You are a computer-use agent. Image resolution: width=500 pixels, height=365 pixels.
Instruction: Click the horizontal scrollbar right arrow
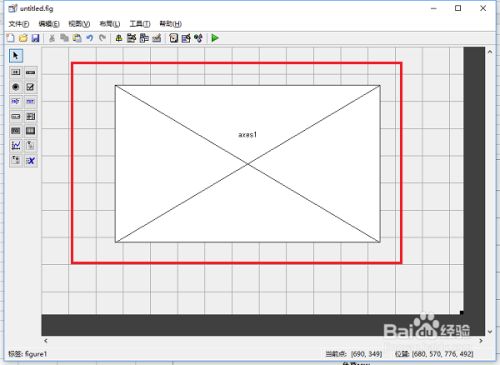tap(481, 341)
